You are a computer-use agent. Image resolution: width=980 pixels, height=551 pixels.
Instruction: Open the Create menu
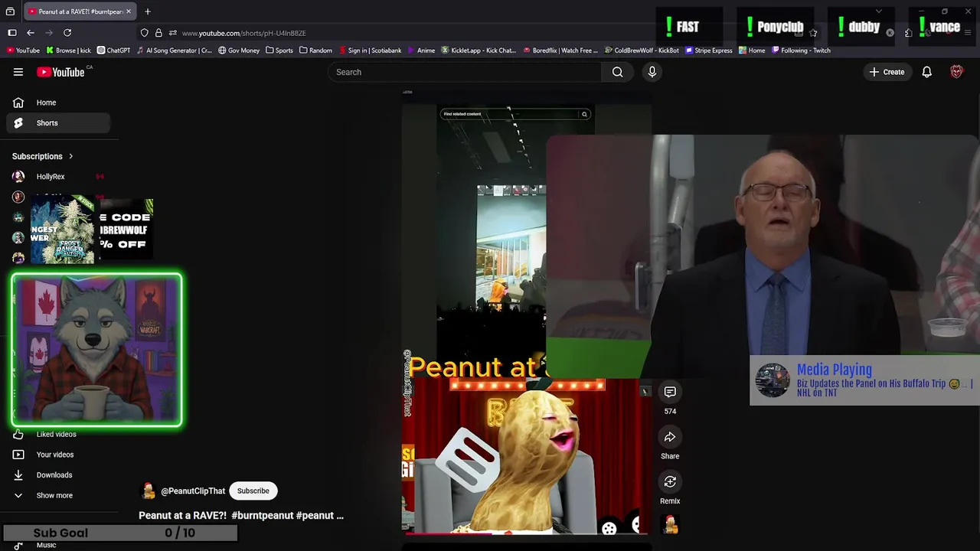[x=887, y=72]
